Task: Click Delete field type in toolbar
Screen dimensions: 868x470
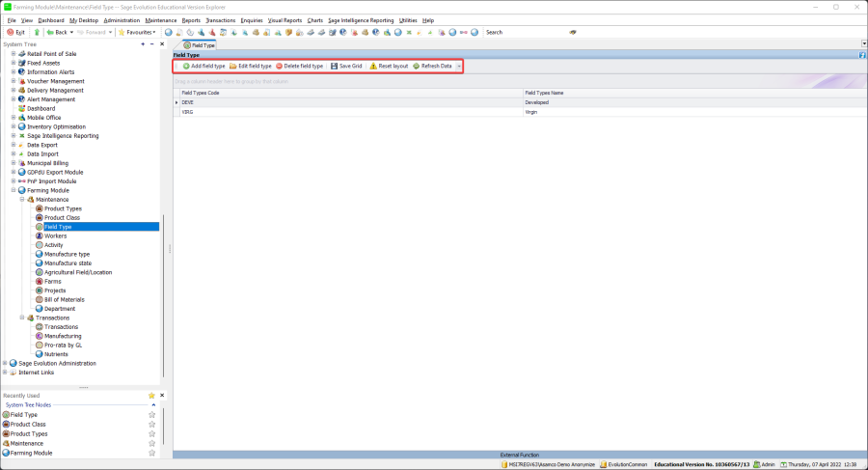Action: pyautogui.click(x=299, y=66)
